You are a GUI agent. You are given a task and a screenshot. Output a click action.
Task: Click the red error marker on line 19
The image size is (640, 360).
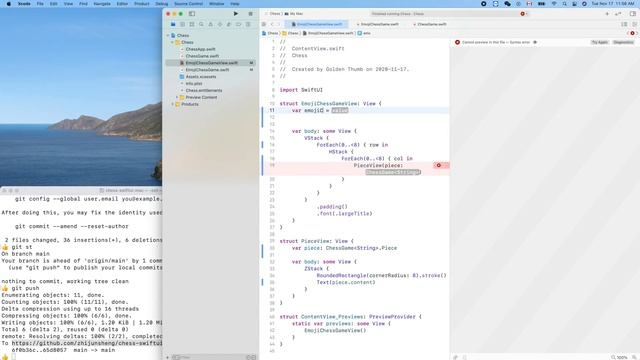click(x=439, y=165)
